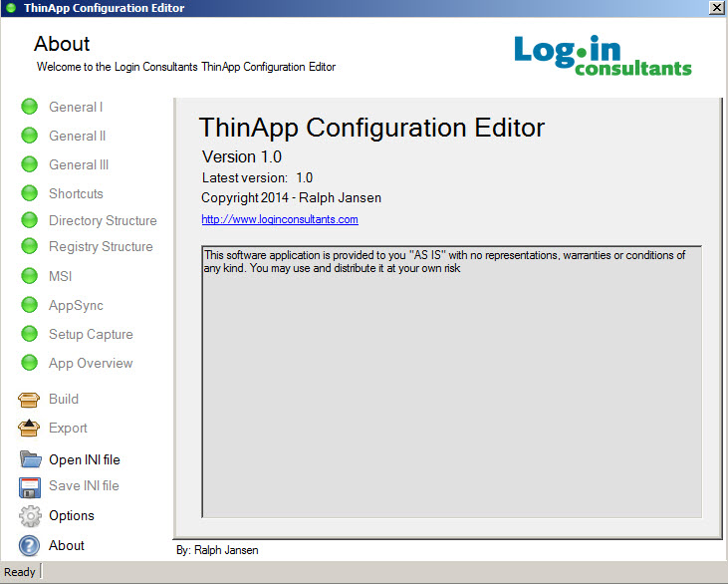Image resolution: width=728 pixels, height=584 pixels.
Task: Click the Build label
Action: pos(64,399)
